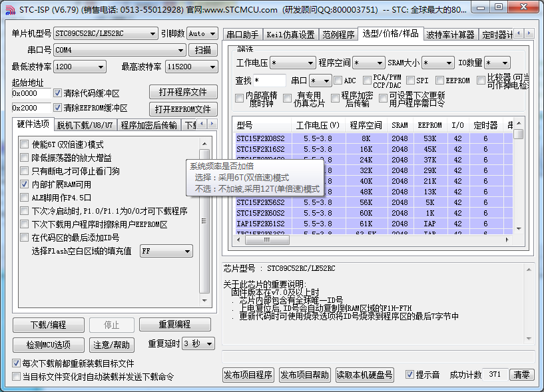Switch to 串口助手 tab

coord(242,35)
